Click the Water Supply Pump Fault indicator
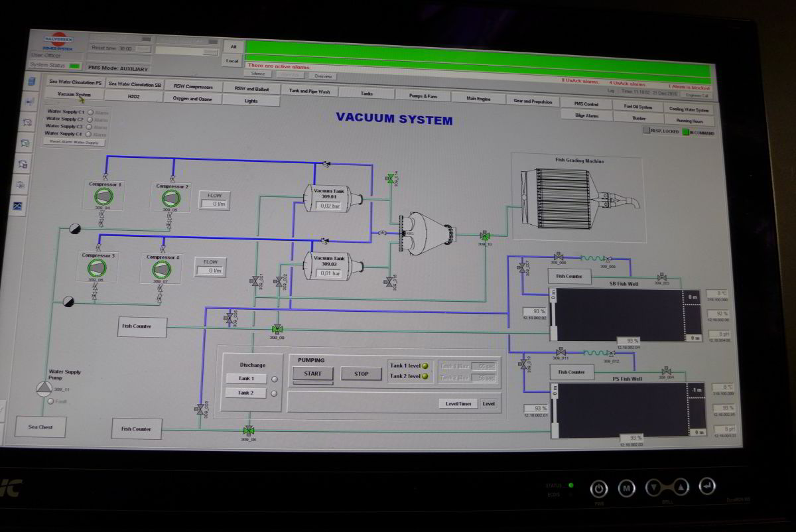Image resolution: width=796 pixels, height=532 pixels. coord(50,401)
